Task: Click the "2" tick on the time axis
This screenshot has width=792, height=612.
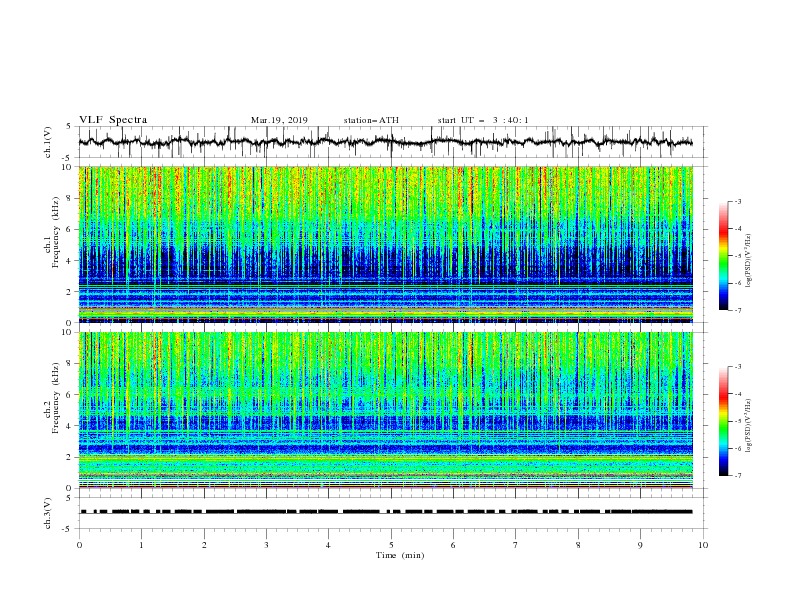Action: click(x=204, y=545)
